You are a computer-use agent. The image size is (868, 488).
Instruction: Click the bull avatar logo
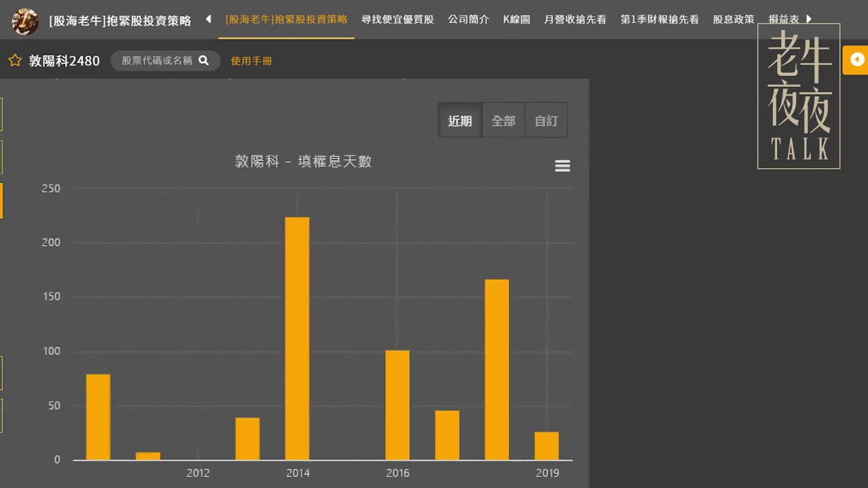(25, 22)
